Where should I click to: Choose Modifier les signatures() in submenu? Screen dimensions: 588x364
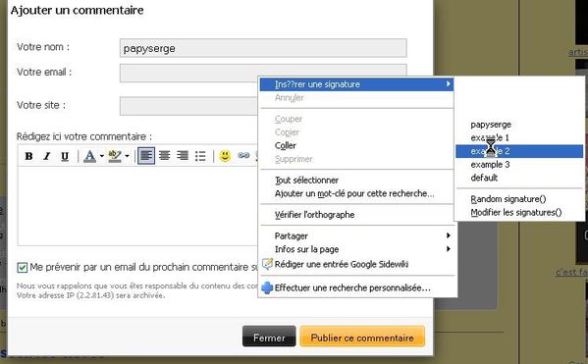tap(519, 213)
